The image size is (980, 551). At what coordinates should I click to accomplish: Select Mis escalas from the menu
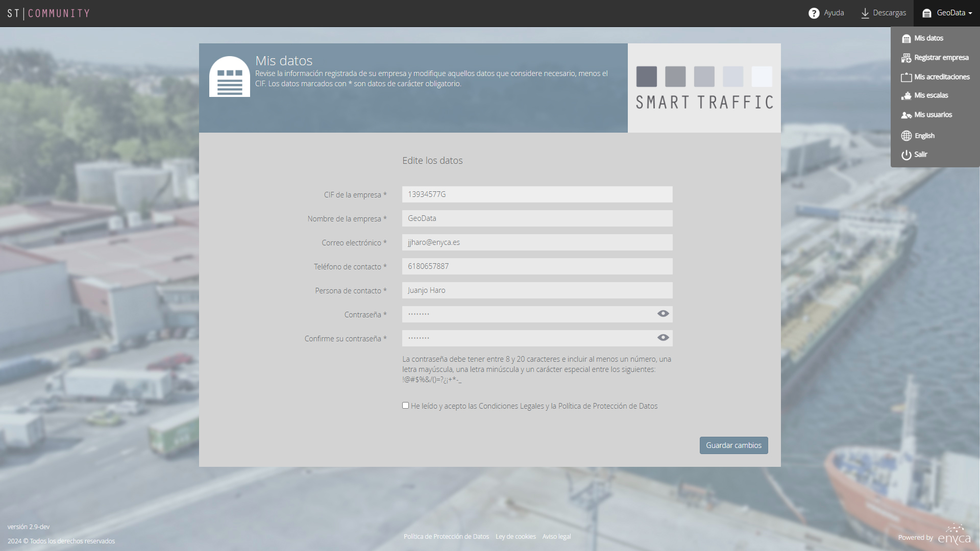pyautogui.click(x=932, y=95)
